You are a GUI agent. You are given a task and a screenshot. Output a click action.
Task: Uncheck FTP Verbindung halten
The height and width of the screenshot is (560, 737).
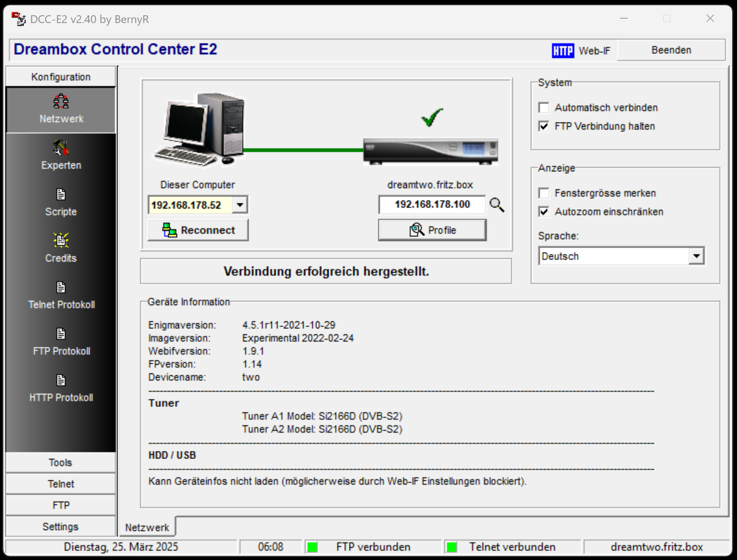tap(544, 126)
